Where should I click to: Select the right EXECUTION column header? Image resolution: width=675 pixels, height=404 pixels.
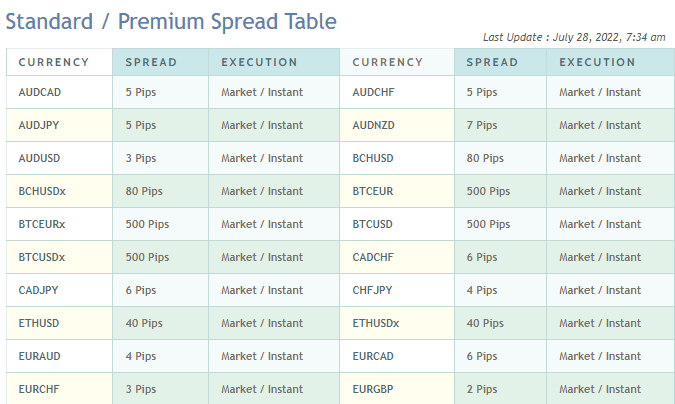point(610,62)
